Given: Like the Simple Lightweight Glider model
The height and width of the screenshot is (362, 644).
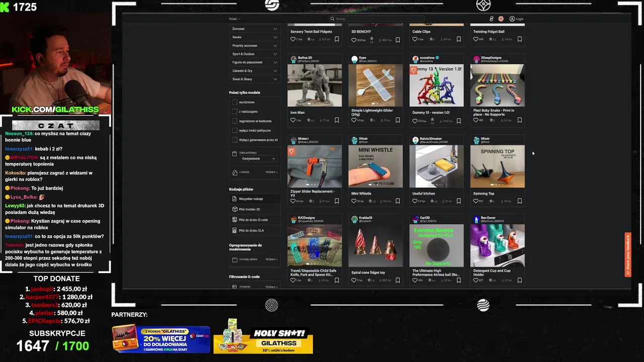Looking at the screenshot, I should click(x=354, y=120).
